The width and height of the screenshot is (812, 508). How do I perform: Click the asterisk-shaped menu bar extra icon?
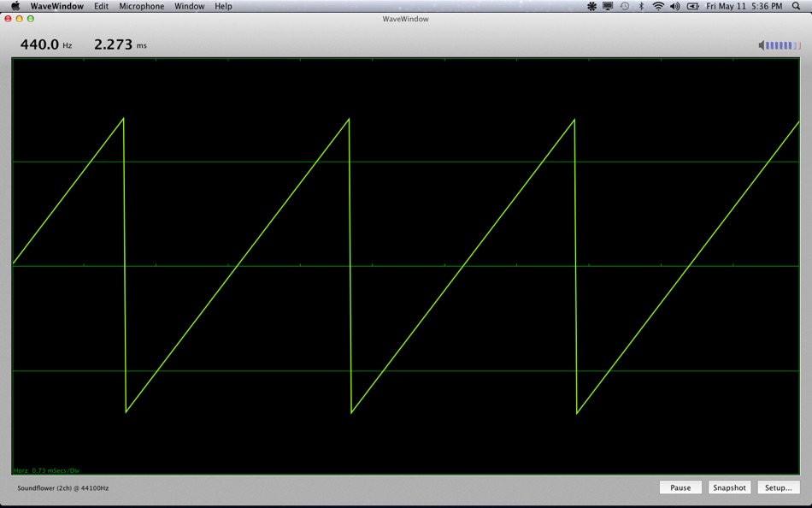pos(592,6)
